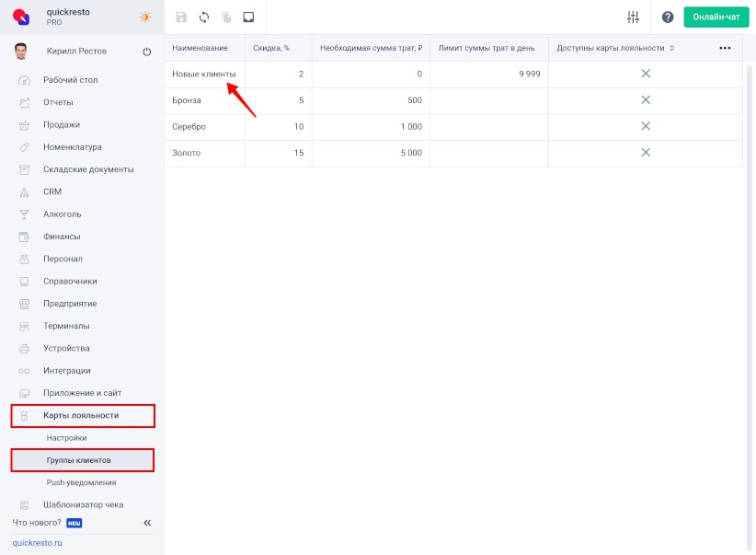Click the Финансы wallet icon

[x=24, y=237]
